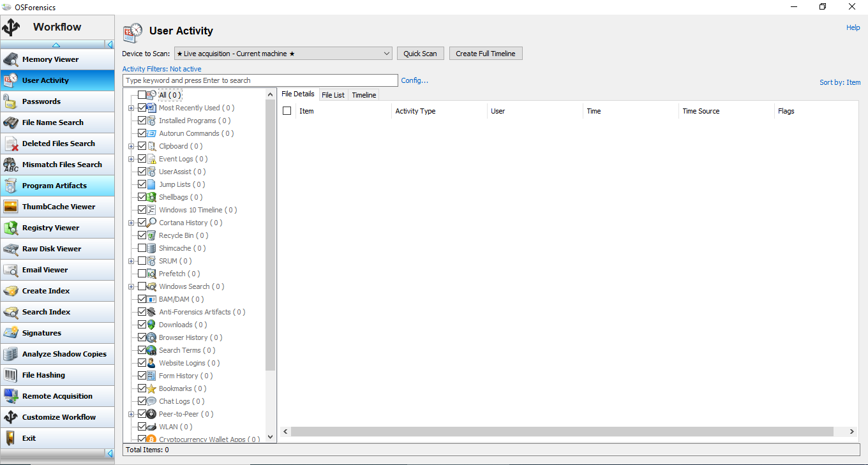
Task: Expand the Most Recently Used node
Action: tap(131, 108)
